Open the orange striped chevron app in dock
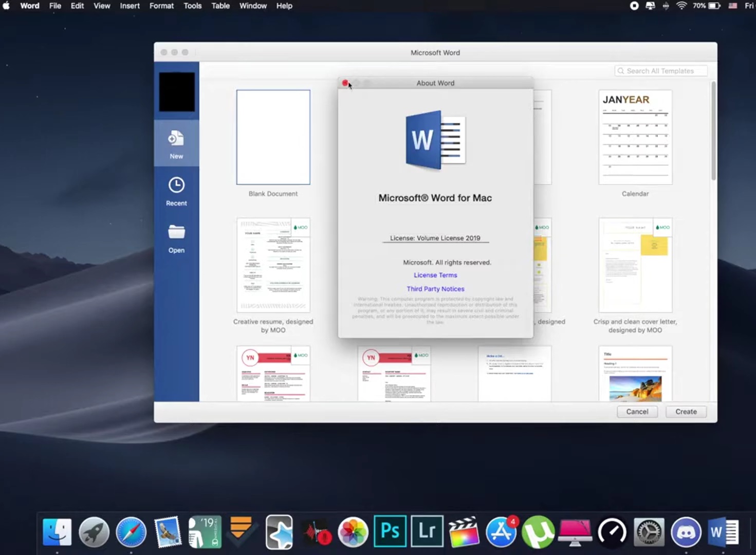Viewport: 756px width, 555px height. pos(241,532)
